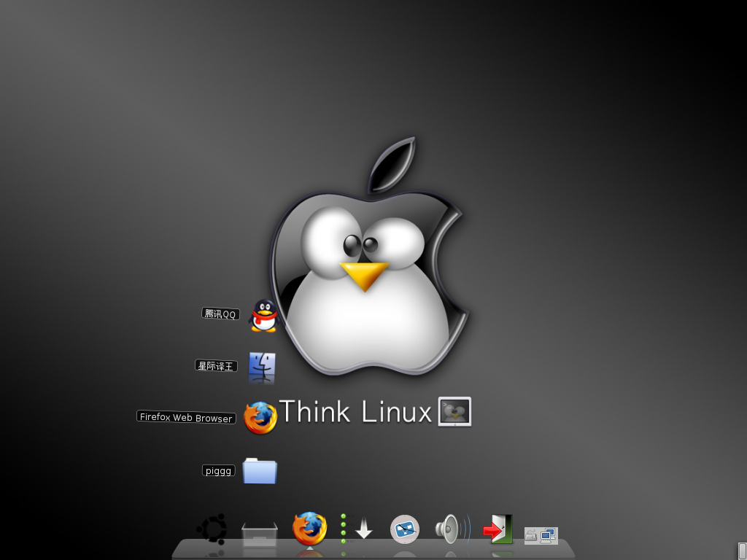Viewport: 747px width, 560px height.
Task: Click the keyboard icon in the dock tray
Action: point(531,536)
